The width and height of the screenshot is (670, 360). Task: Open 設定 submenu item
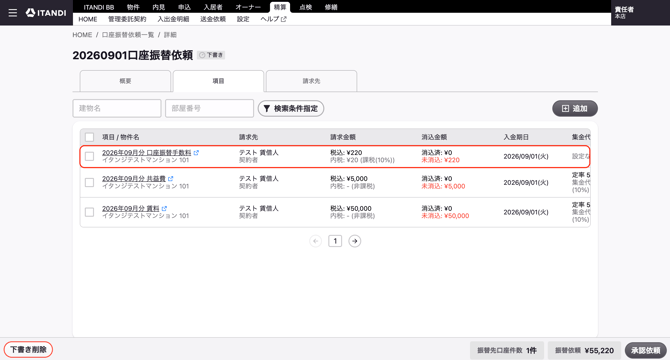[x=243, y=19]
